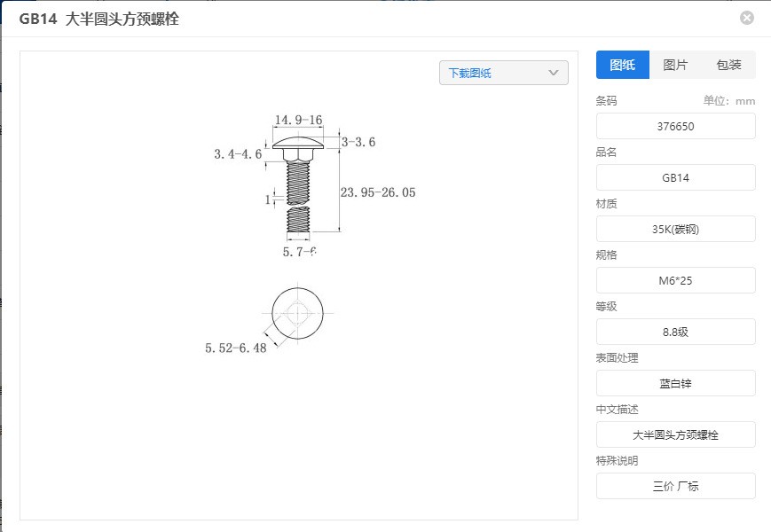The image size is (771, 532).
Task: Close the GB14 dialog with the X icon
Action: point(746,18)
